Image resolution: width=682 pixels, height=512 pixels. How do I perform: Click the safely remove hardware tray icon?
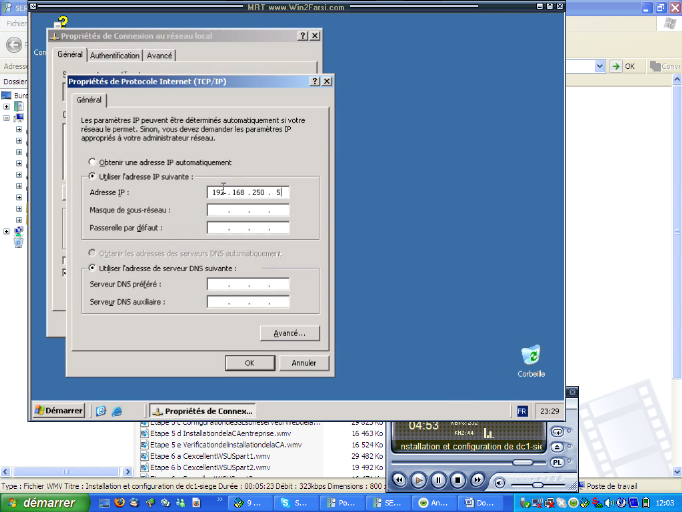point(525,503)
